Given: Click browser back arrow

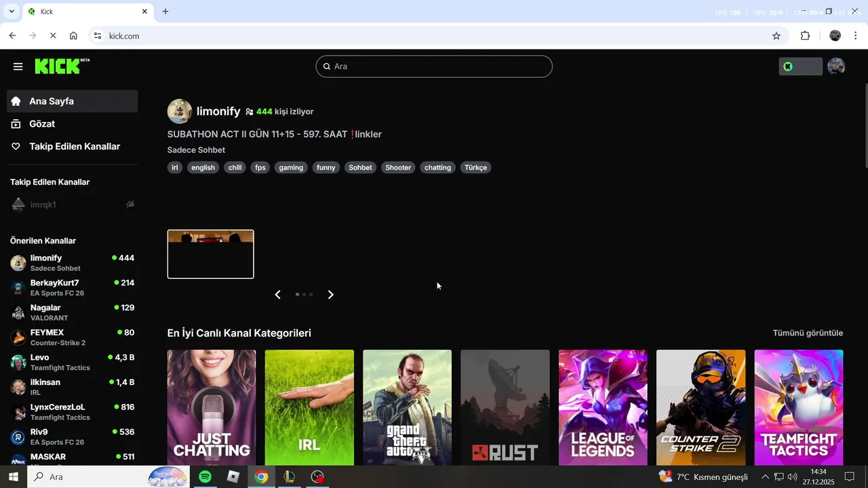Looking at the screenshot, I should 12,35.
